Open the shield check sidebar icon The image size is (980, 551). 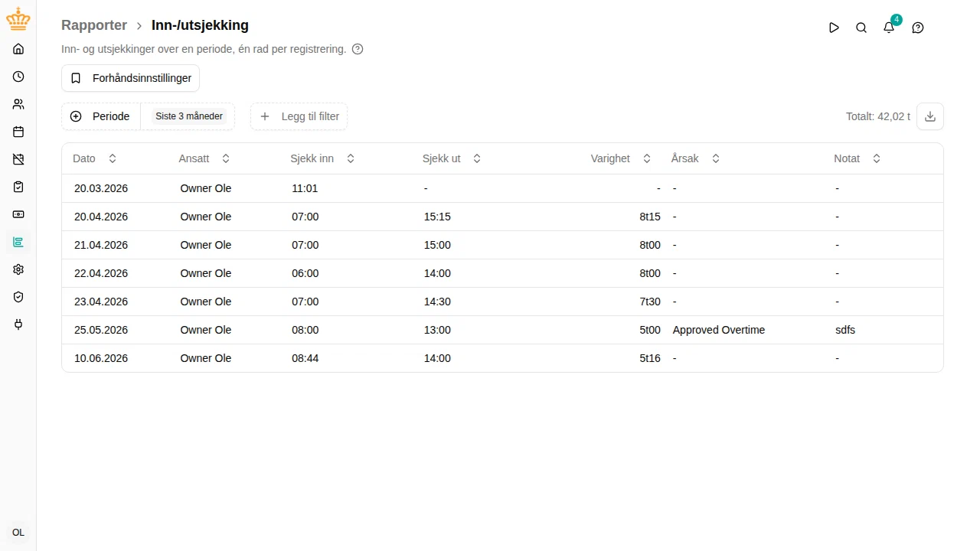click(x=18, y=297)
